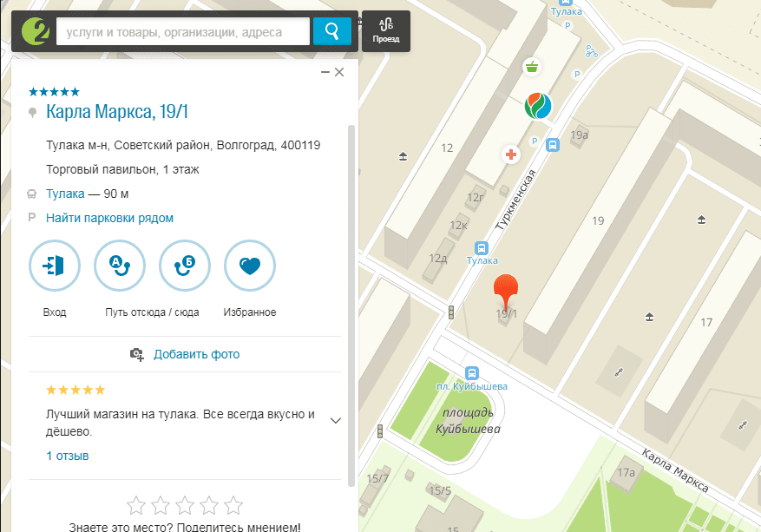The height and width of the screenshot is (532, 761).
Task: Select the Путь сюда route icon
Action: coord(185,266)
